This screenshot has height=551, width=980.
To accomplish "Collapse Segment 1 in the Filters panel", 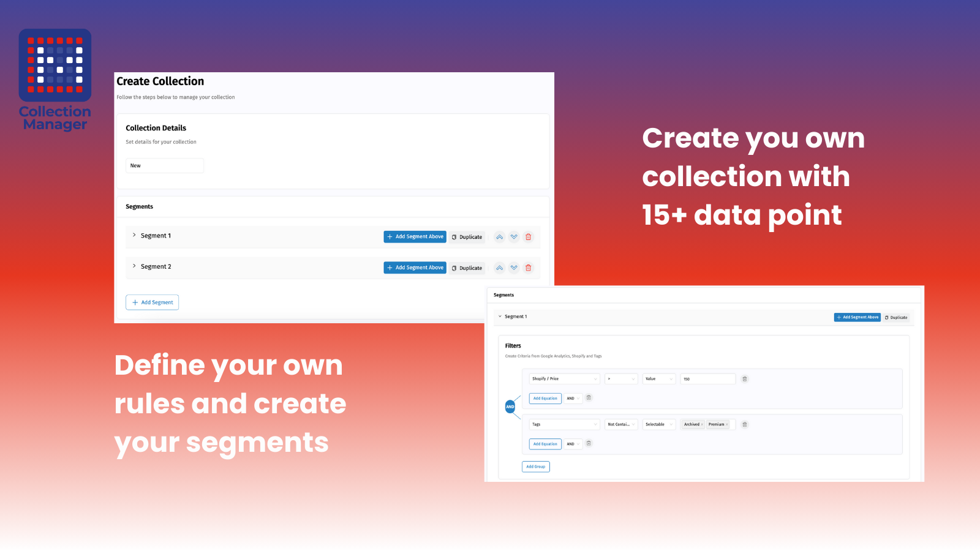I will point(498,317).
